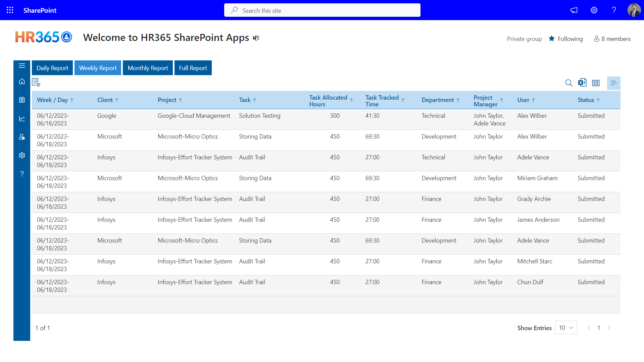This screenshot has width=644, height=362.
Task: Click the Solution Testing task cell
Action: (260, 116)
